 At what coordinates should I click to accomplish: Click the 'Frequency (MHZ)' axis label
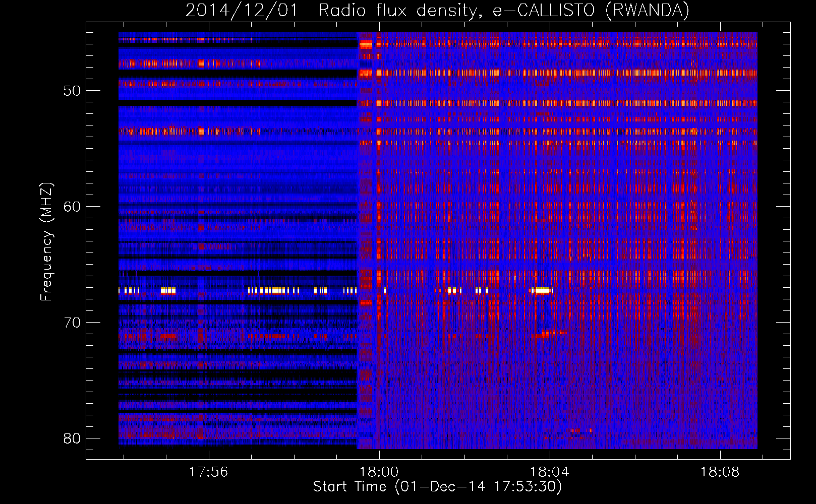point(46,242)
